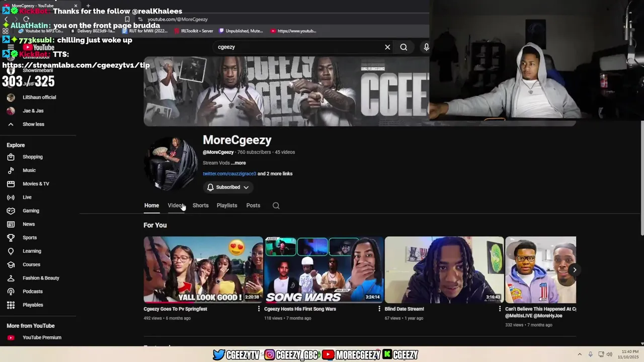Screen dimensions: 644x362
Task: Open options menu for Cgeezy Goes To Pv Springfest
Action: pyautogui.click(x=259, y=309)
